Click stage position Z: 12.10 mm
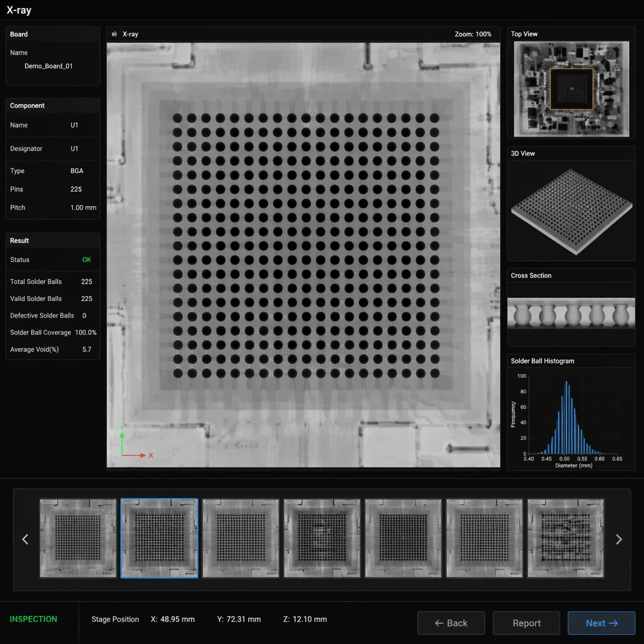Viewport: 644px width, 644px height. [305, 619]
